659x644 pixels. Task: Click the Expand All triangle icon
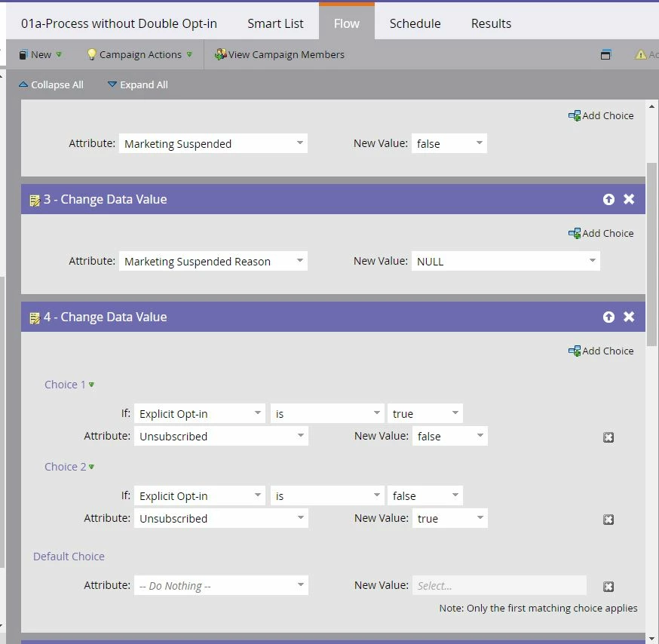[x=112, y=84]
